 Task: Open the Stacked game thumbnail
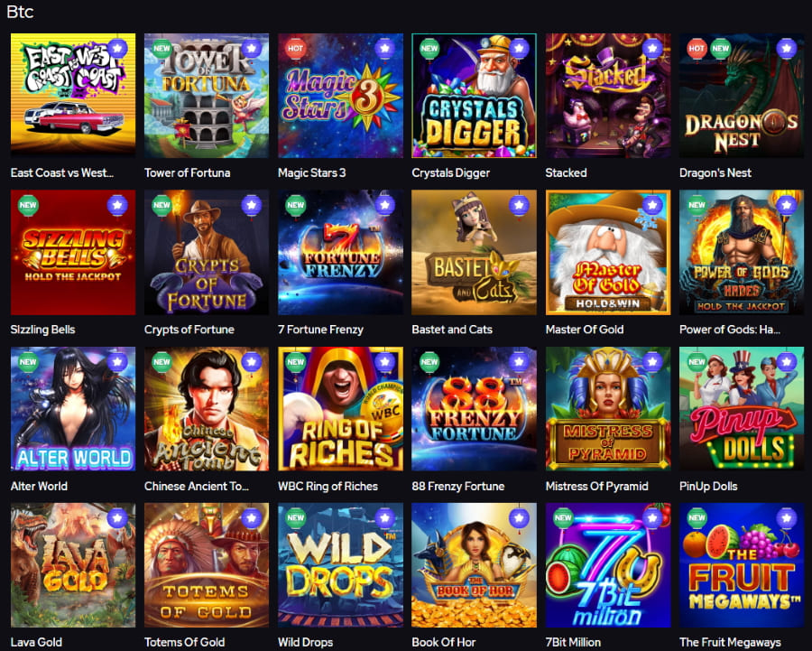608,96
